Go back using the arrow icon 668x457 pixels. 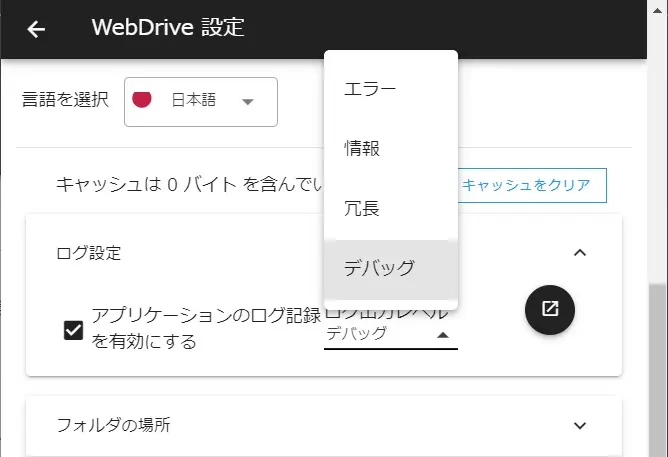[36, 29]
